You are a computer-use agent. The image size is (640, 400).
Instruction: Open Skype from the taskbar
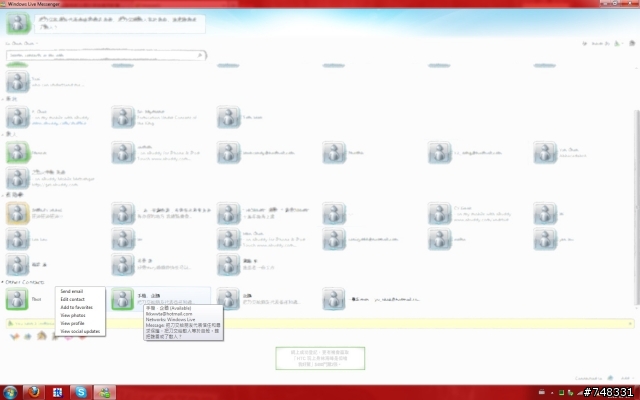click(x=81, y=392)
